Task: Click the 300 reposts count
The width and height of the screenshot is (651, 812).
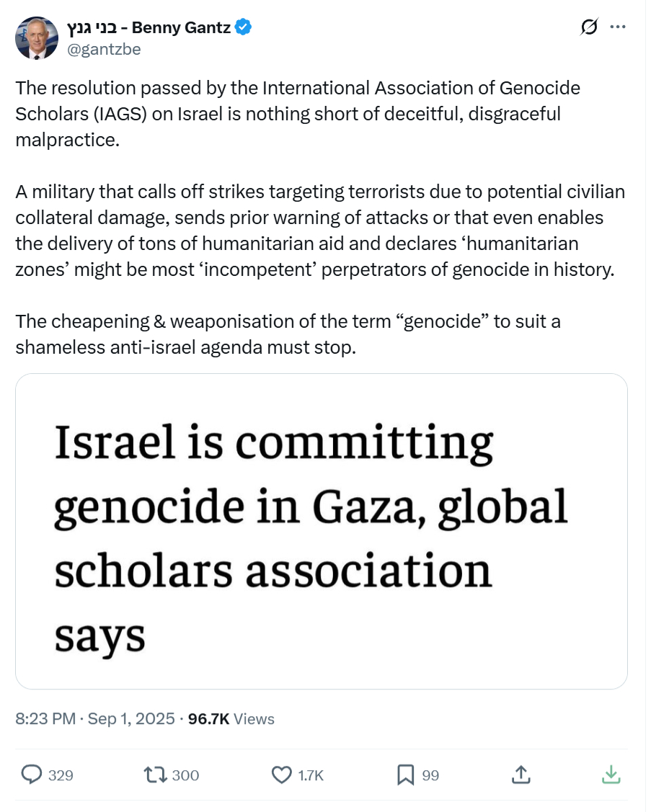Action: [186, 775]
